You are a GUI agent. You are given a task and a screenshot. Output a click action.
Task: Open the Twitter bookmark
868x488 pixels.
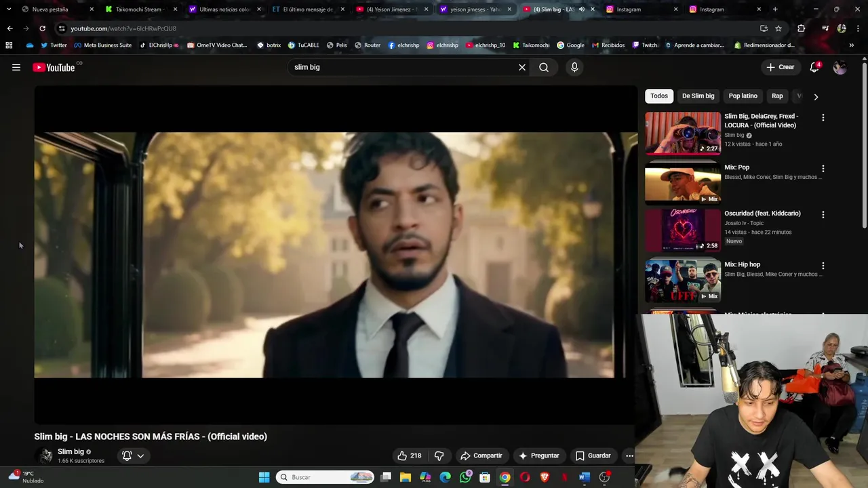(x=54, y=45)
